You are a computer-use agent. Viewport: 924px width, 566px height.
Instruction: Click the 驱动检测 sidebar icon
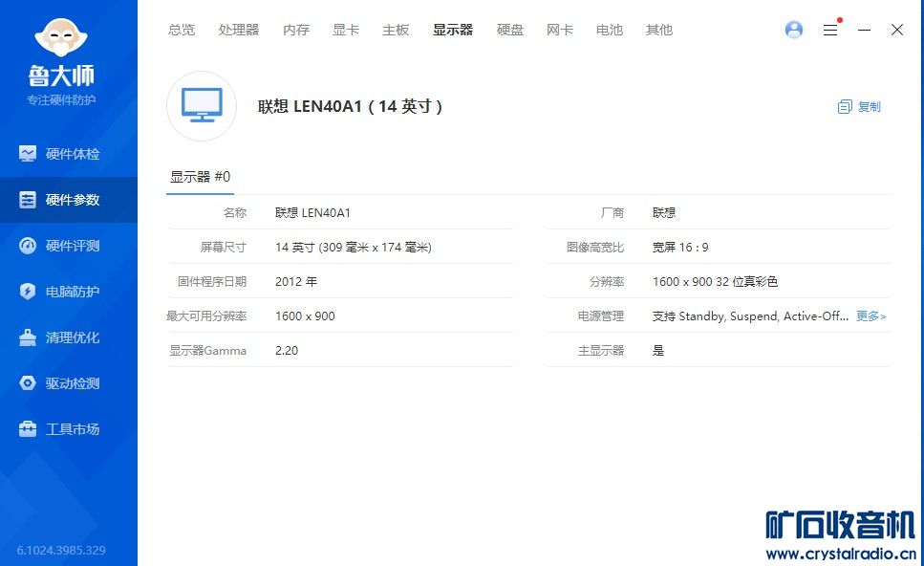pyautogui.click(x=27, y=383)
